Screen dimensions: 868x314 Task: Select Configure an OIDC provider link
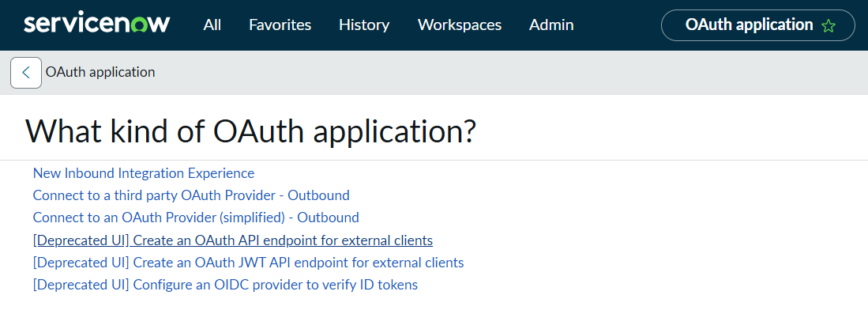click(x=225, y=285)
